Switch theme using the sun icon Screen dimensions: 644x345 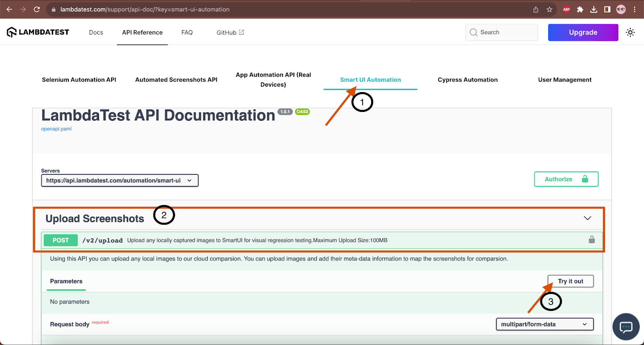point(630,33)
